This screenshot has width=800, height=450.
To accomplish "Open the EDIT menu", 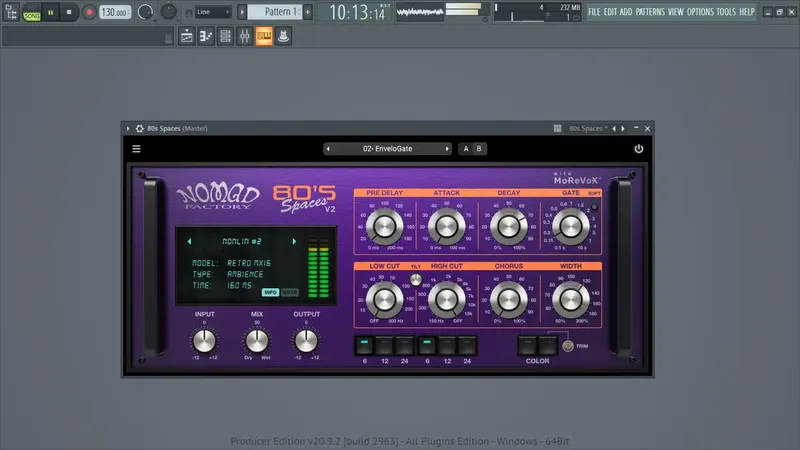I will pyautogui.click(x=610, y=12).
